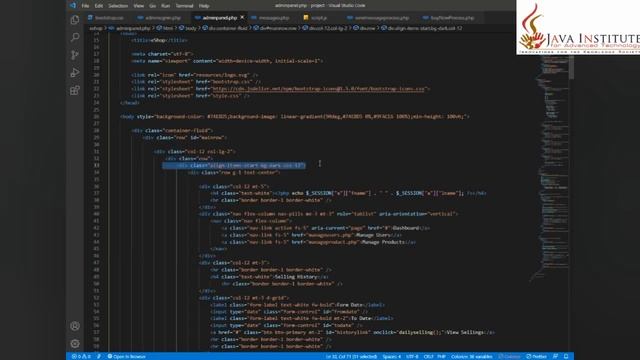Click the selected code on line 33
Viewport: 640px width, 360px height.
point(234,165)
